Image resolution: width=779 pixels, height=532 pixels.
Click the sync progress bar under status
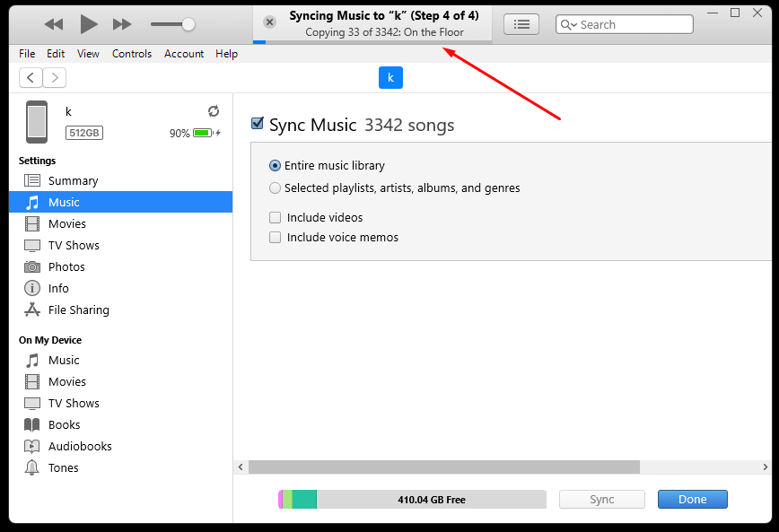372,42
